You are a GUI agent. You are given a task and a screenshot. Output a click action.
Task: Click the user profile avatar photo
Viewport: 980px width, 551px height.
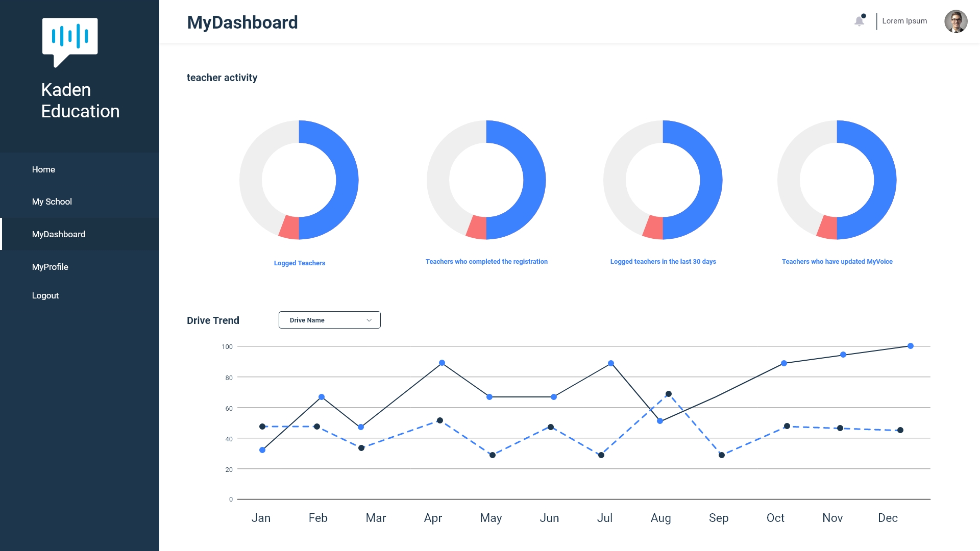coord(955,21)
